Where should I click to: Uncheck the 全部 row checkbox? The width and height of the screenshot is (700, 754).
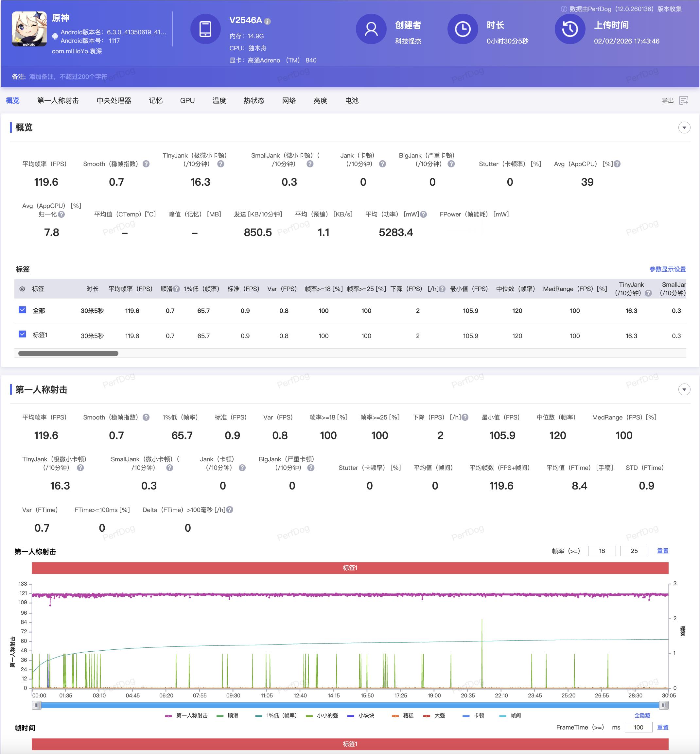point(22,310)
